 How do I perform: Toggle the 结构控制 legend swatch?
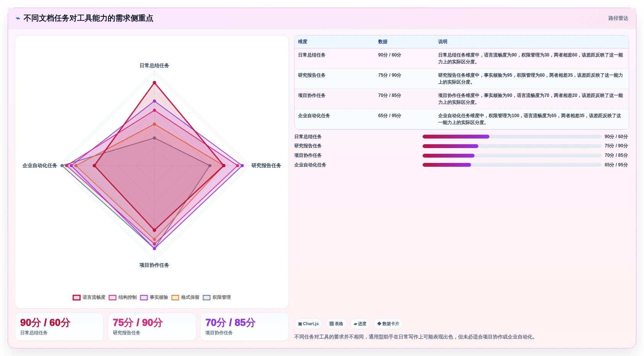(x=113, y=298)
